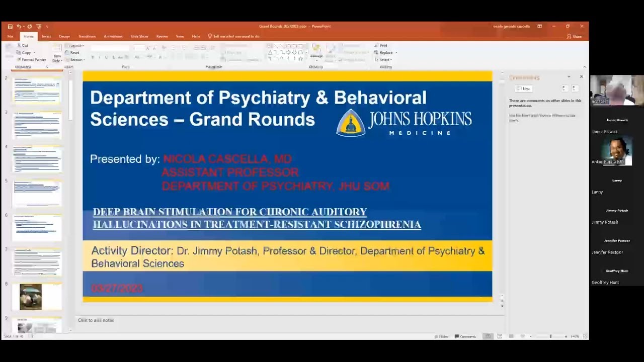Image resolution: width=644 pixels, height=362 pixels.
Task: Click the Save icon in quick access toolbar
Action: pos(10,26)
